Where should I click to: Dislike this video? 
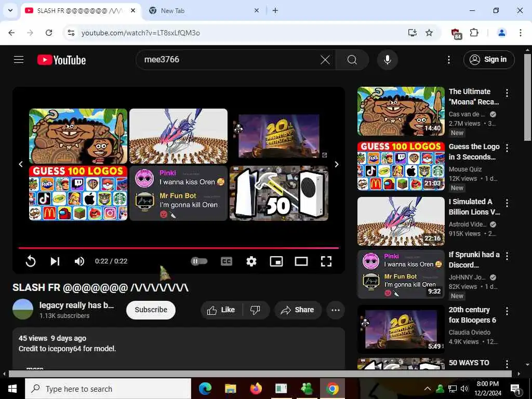point(256,310)
